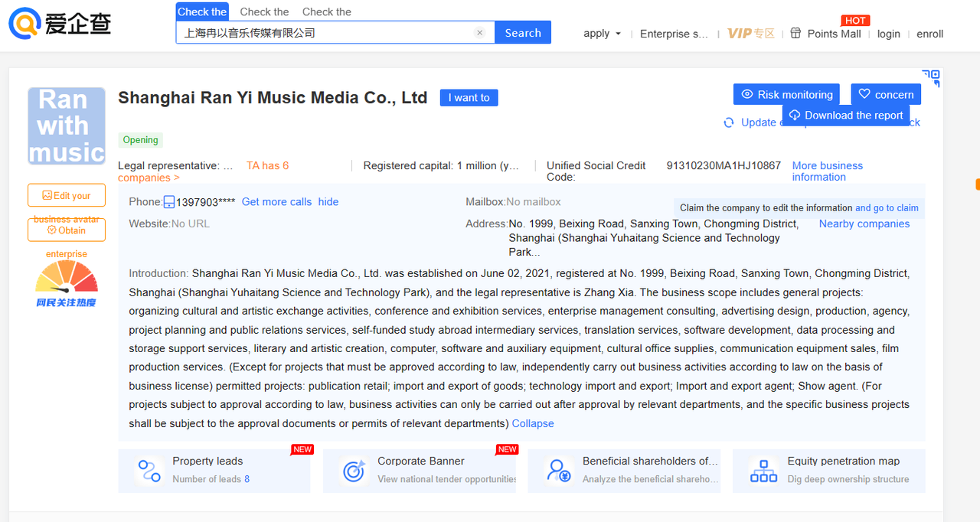Open the VIP zone link
980x522 pixels.
[x=751, y=34]
